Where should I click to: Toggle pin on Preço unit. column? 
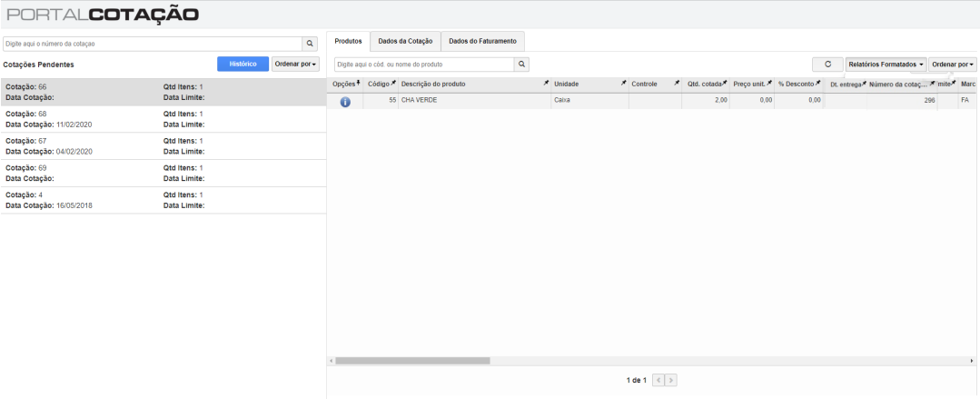(x=770, y=84)
